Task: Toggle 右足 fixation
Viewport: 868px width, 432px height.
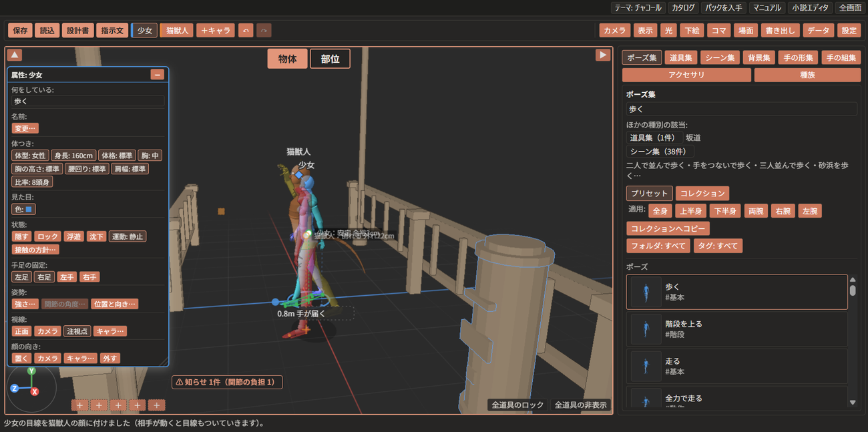Action: coord(45,276)
